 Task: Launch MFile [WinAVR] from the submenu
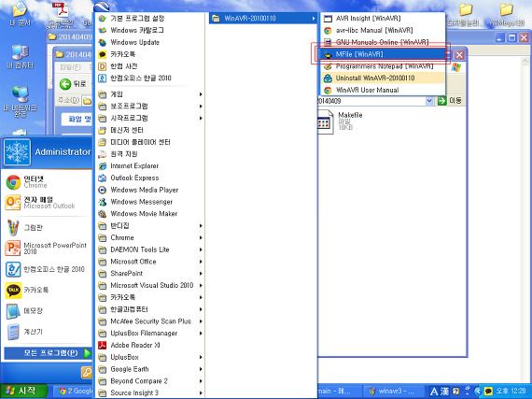click(383, 54)
